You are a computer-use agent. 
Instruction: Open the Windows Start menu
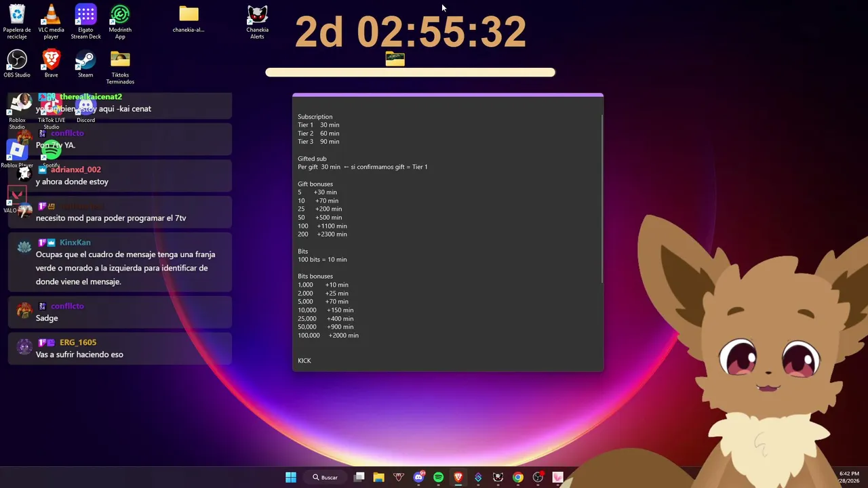pos(291,477)
